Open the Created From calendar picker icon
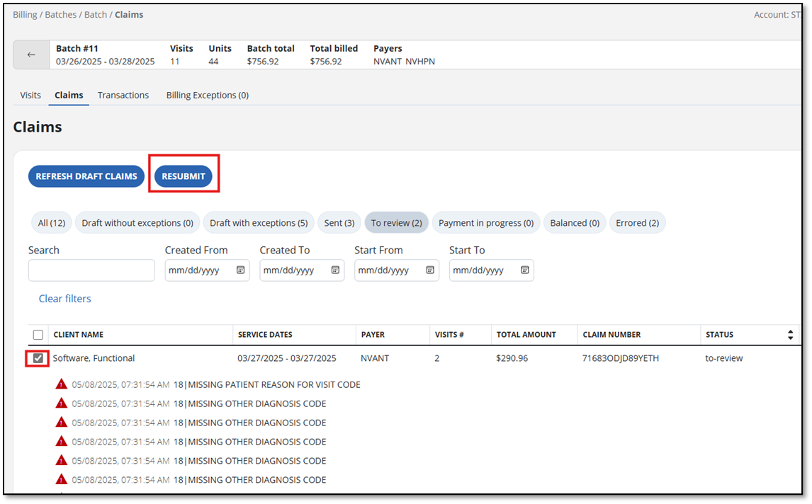812x504 pixels. coord(240,270)
